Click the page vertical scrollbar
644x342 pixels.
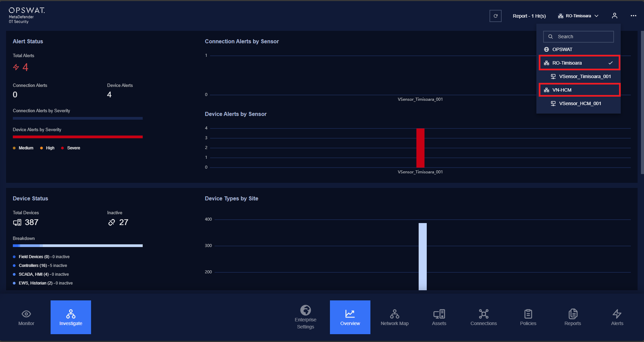tap(642, 102)
